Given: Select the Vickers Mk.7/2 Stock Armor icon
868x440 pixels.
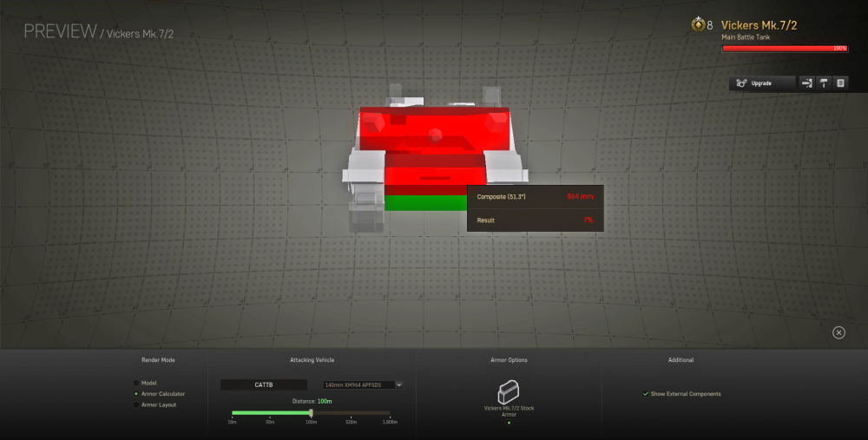Looking at the screenshot, I should coord(508,392).
